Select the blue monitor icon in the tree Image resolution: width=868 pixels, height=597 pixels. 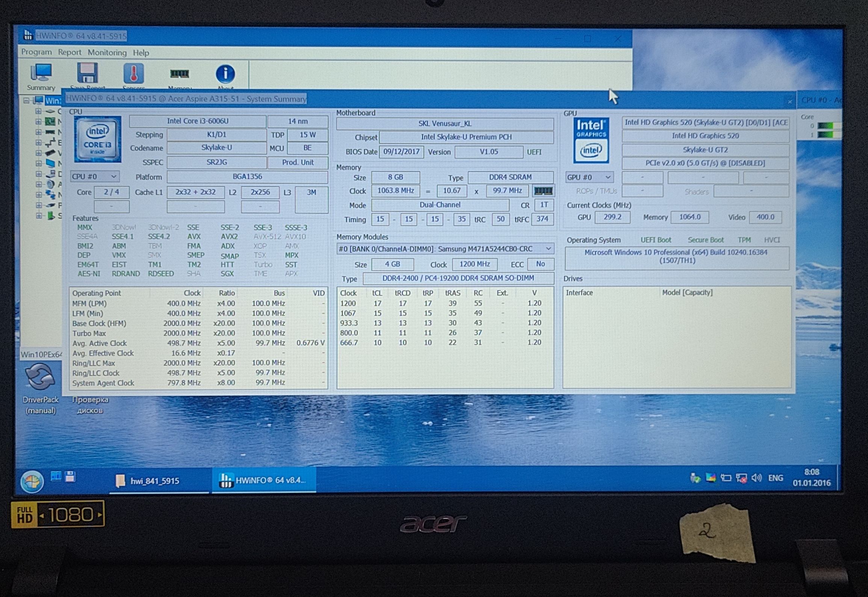click(50, 163)
